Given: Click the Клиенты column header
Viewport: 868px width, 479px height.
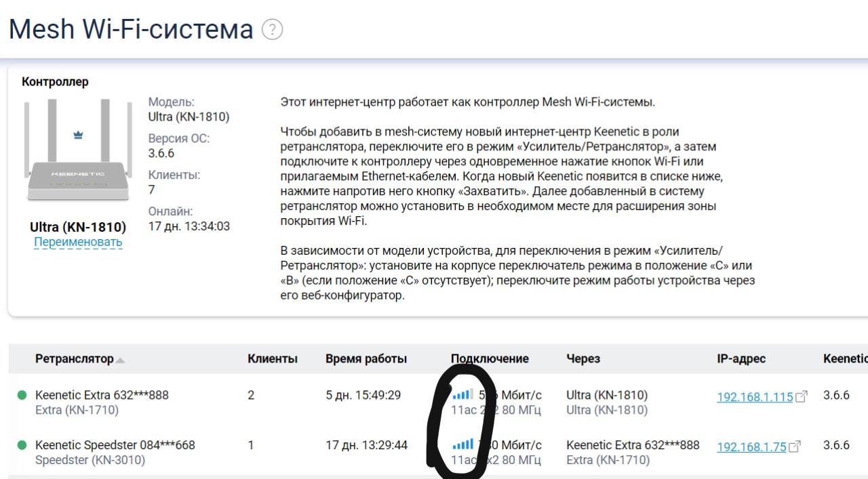Looking at the screenshot, I should pos(273,359).
